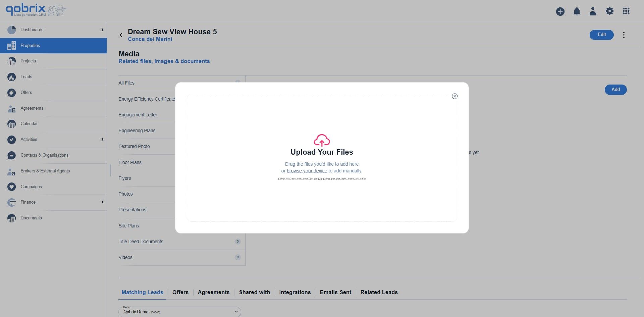Open notifications via the bell icon
Viewport: 644px width, 317px height.
(x=577, y=11)
